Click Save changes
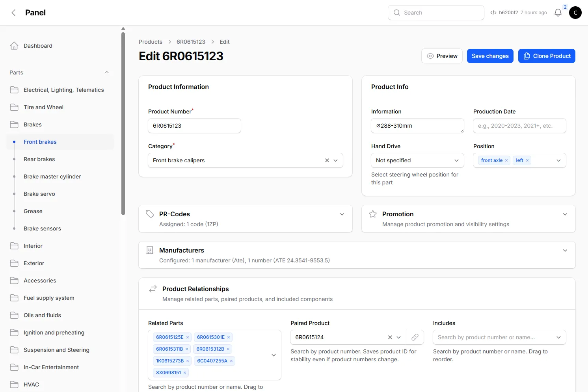The height and width of the screenshot is (392, 588). click(x=490, y=56)
